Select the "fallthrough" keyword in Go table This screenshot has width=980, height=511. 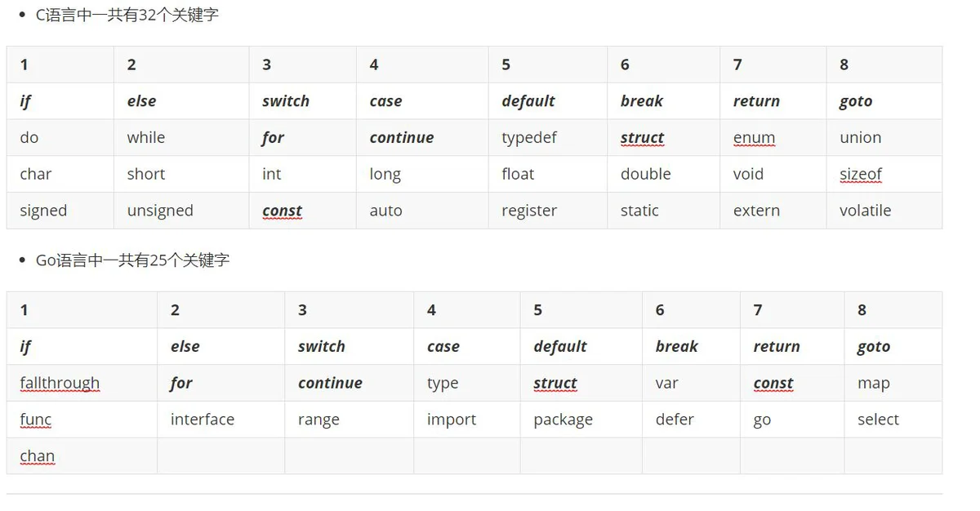pyautogui.click(x=60, y=383)
